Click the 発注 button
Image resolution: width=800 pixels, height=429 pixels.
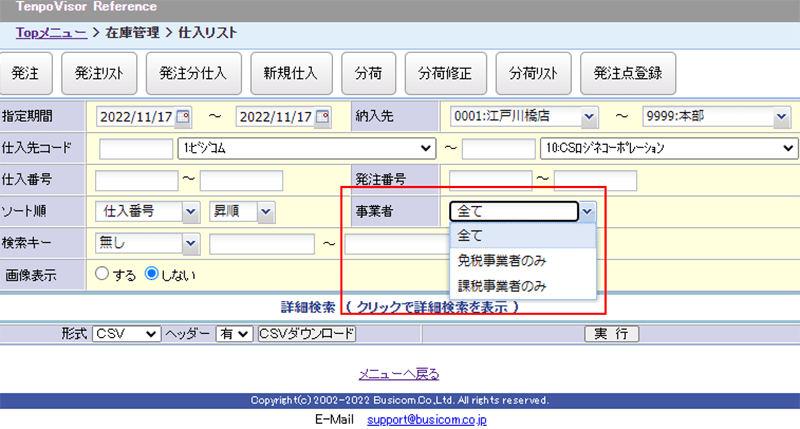pyautogui.click(x=25, y=73)
